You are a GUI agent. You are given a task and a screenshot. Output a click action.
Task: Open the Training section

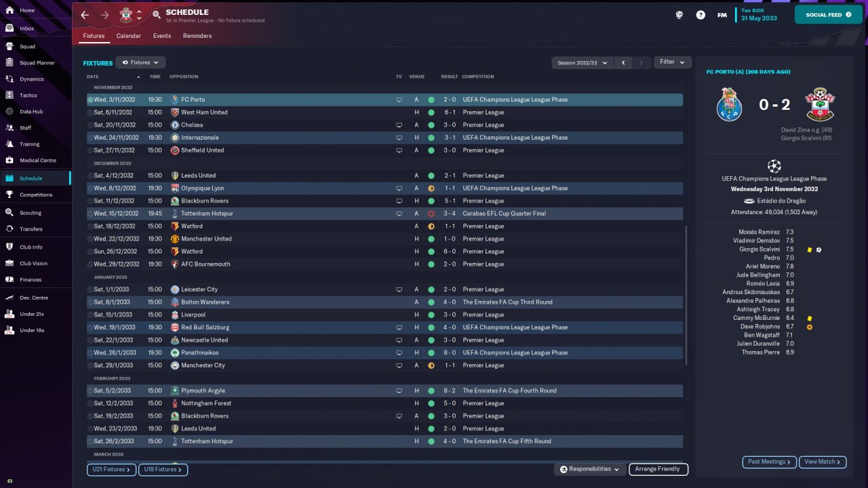pyautogui.click(x=29, y=144)
